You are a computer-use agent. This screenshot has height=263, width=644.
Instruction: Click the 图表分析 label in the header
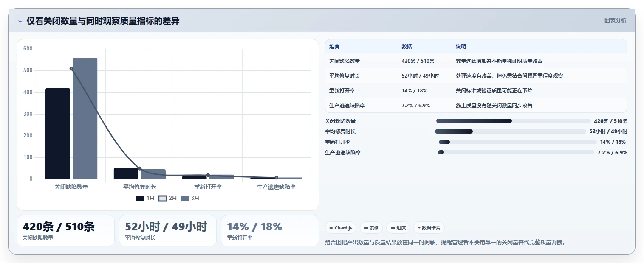tap(615, 20)
